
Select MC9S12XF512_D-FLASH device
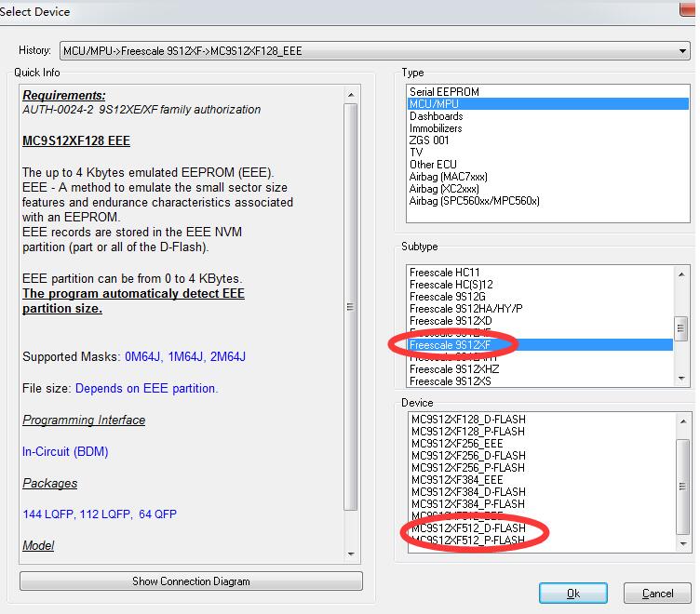pyautogui.click(x=542, y=528)
